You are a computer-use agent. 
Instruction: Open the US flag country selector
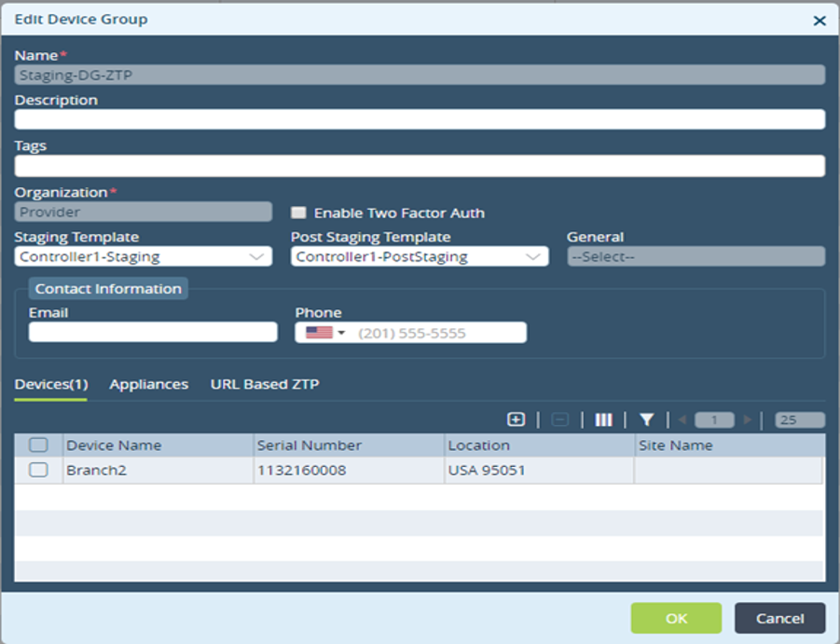point(325,333)
